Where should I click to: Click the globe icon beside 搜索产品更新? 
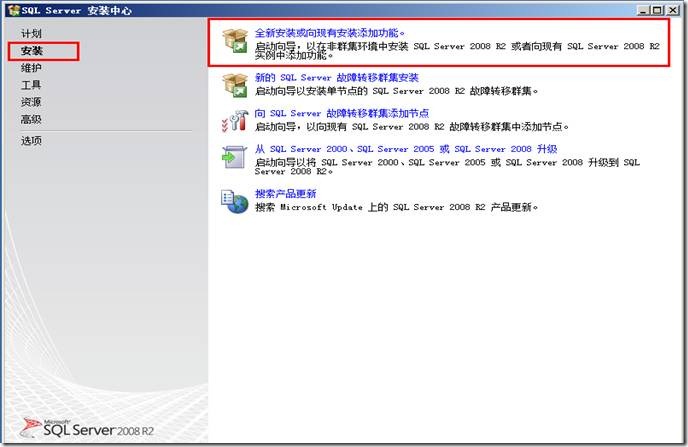point(235,200)
